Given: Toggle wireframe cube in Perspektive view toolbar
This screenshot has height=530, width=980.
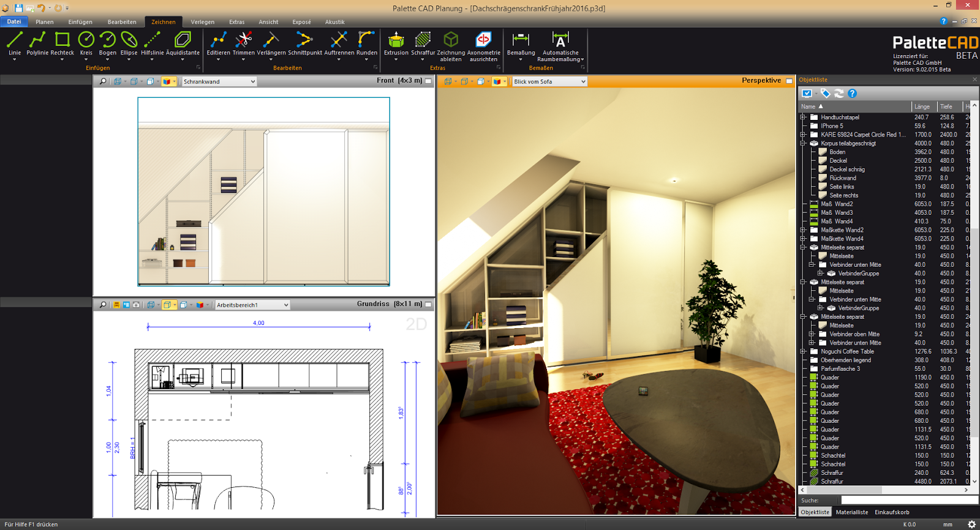Looking at the screenshot, I should [x=448, y=81].
